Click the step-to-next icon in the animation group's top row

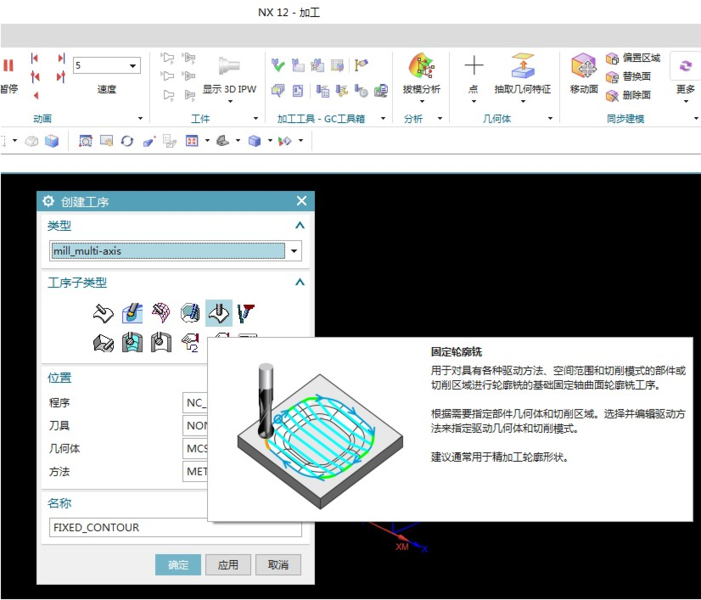pos(61,58)
